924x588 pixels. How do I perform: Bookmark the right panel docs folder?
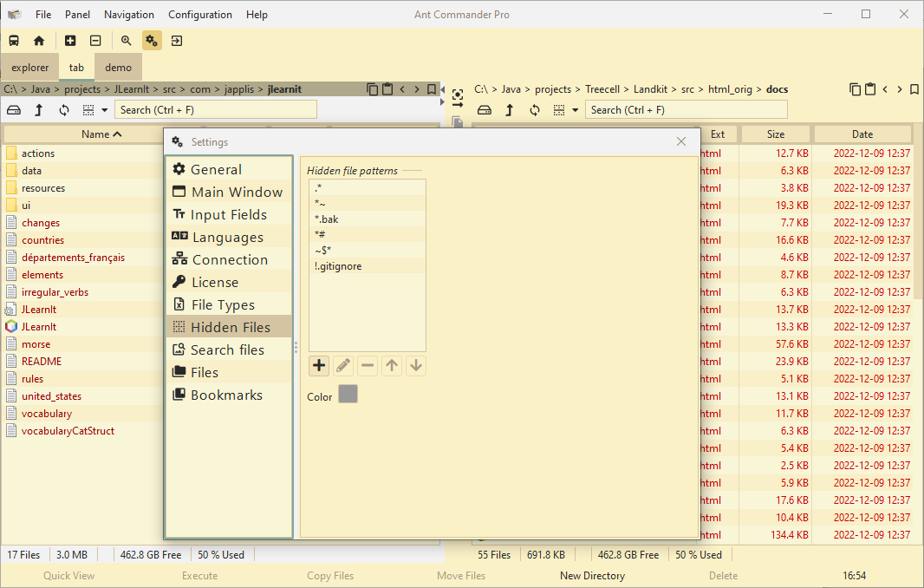pos(914,89)
